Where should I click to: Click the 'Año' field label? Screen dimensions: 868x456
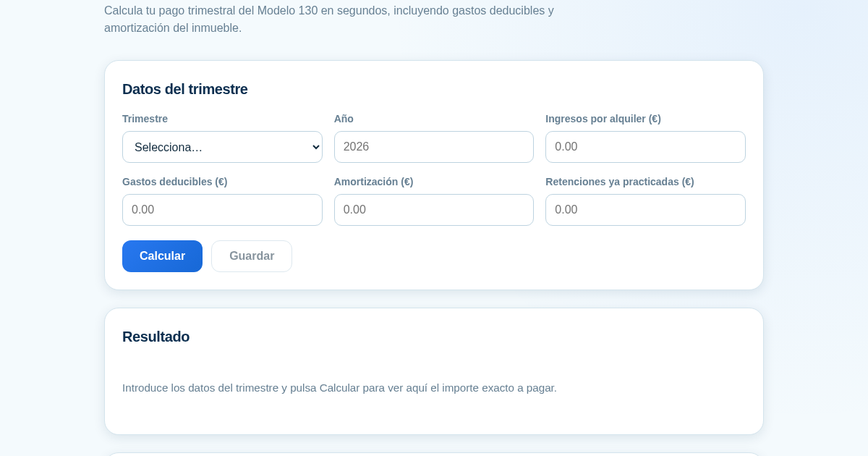344,119
